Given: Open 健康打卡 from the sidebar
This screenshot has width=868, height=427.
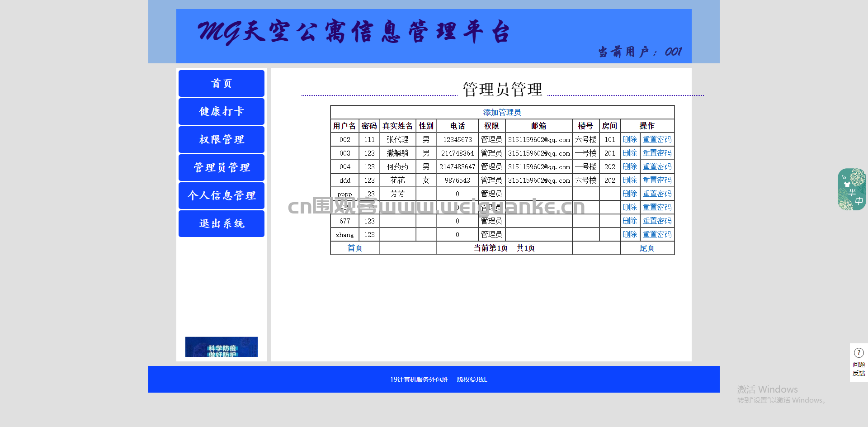Looking at the screenshot, I should click(x=222, y=111).
